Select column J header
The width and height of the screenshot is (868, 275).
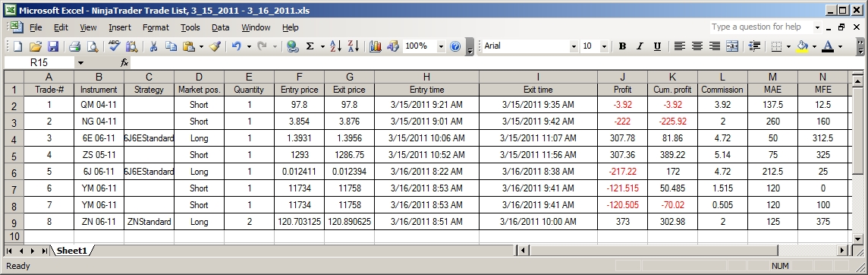622,77
